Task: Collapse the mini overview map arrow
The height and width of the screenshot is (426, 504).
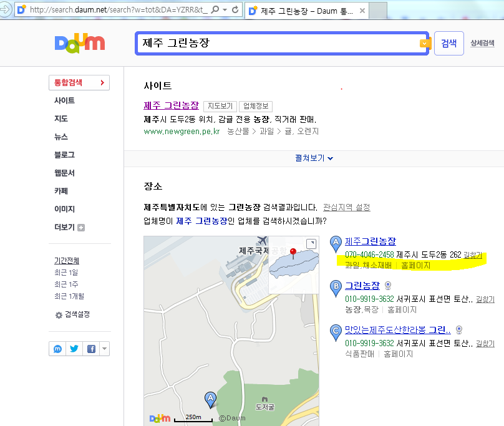Action: (x=311, y=244)
